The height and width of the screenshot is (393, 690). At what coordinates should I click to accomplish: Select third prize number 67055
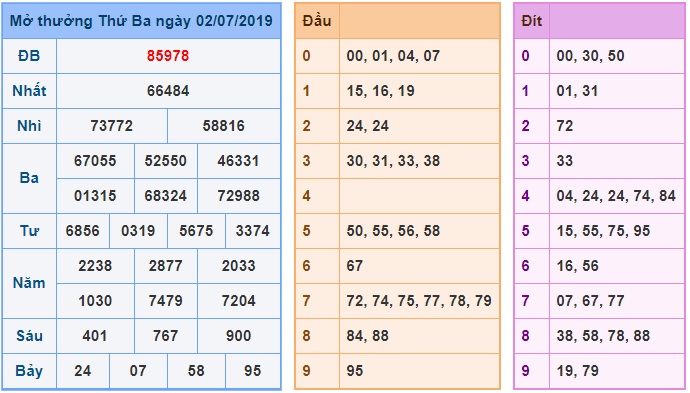point(95,161)
